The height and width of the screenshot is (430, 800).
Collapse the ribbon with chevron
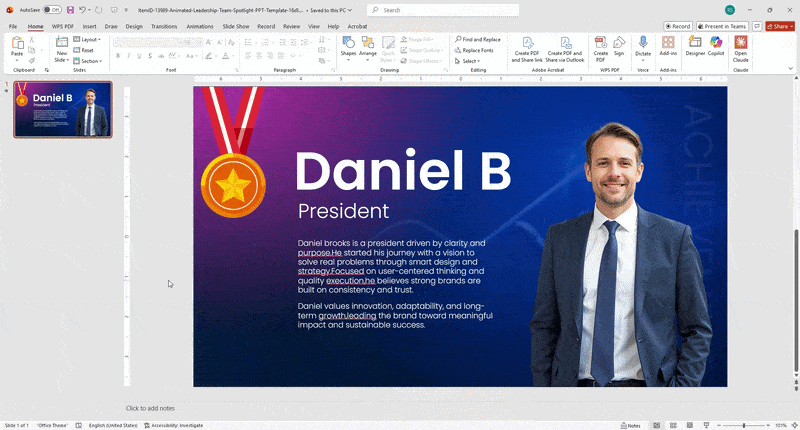(x=791, y=68)
